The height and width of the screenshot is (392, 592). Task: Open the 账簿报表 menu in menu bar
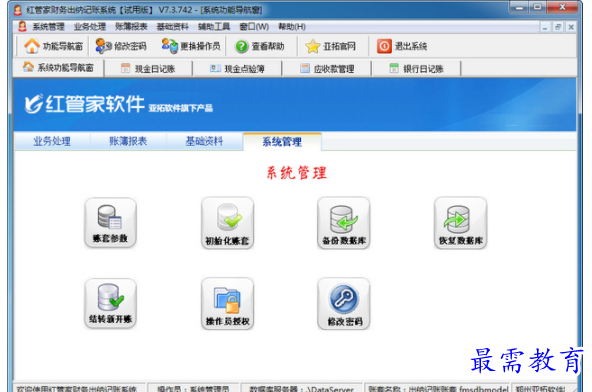(x=131, y=27)
